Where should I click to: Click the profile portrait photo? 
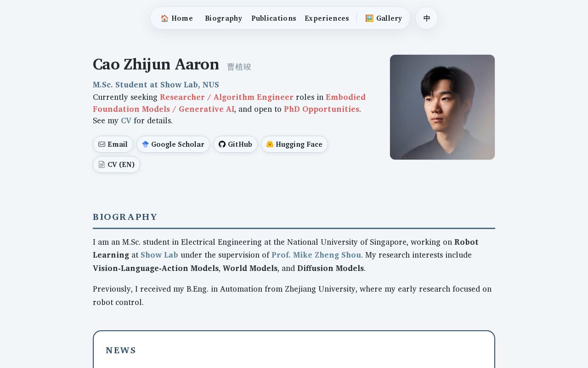[442, 107]
